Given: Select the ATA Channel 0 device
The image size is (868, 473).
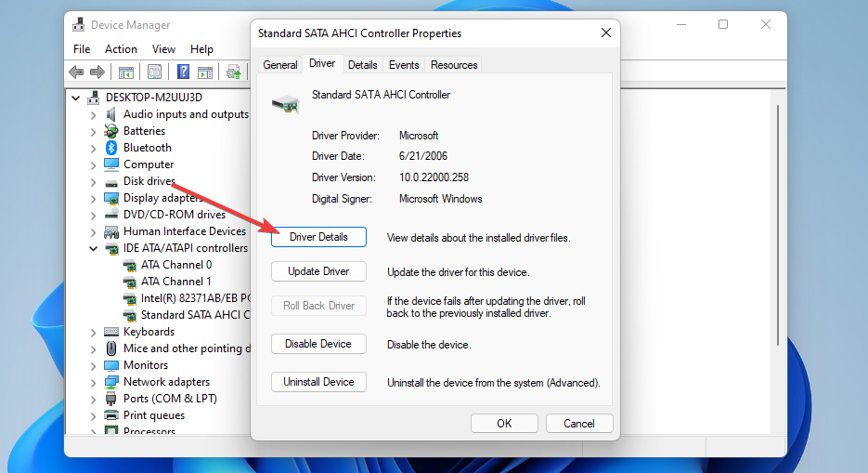Looking at the screenshot, I should tap(176, 265).
